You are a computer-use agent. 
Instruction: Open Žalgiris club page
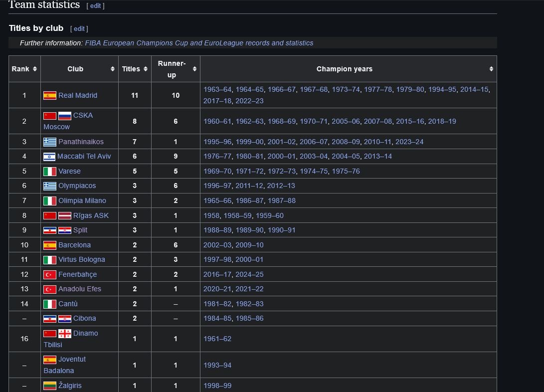click(70, 386)
